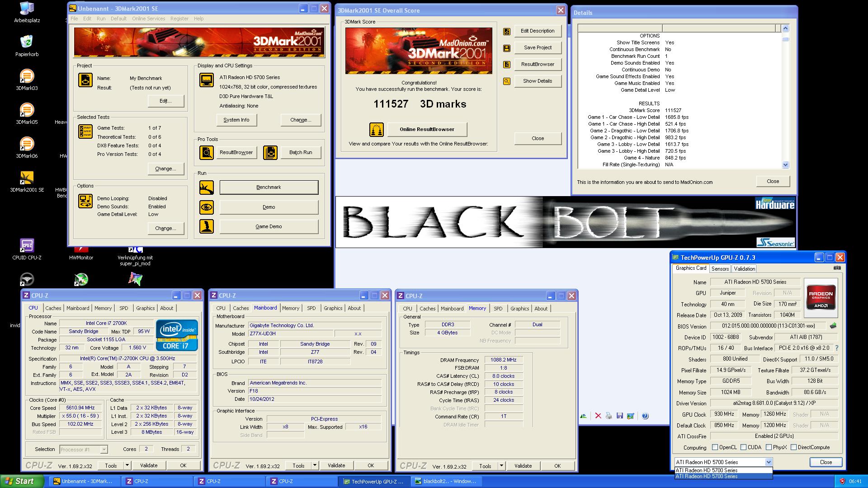Viewport: 868px width, 488px height.
Task: Click the Batch Run button
Action: 301,153
